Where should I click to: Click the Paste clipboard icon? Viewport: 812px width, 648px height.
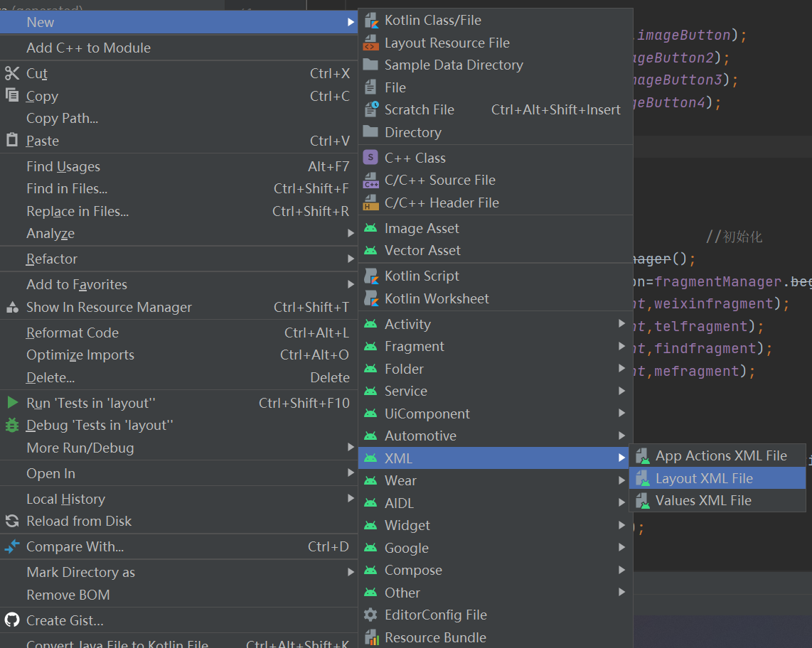tap(12, 140)
